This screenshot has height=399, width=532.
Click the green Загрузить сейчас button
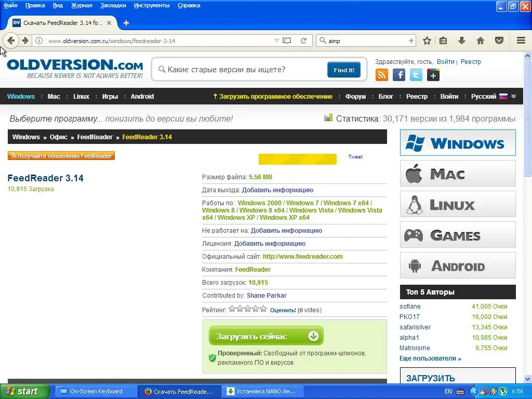(x=266, y=336)
